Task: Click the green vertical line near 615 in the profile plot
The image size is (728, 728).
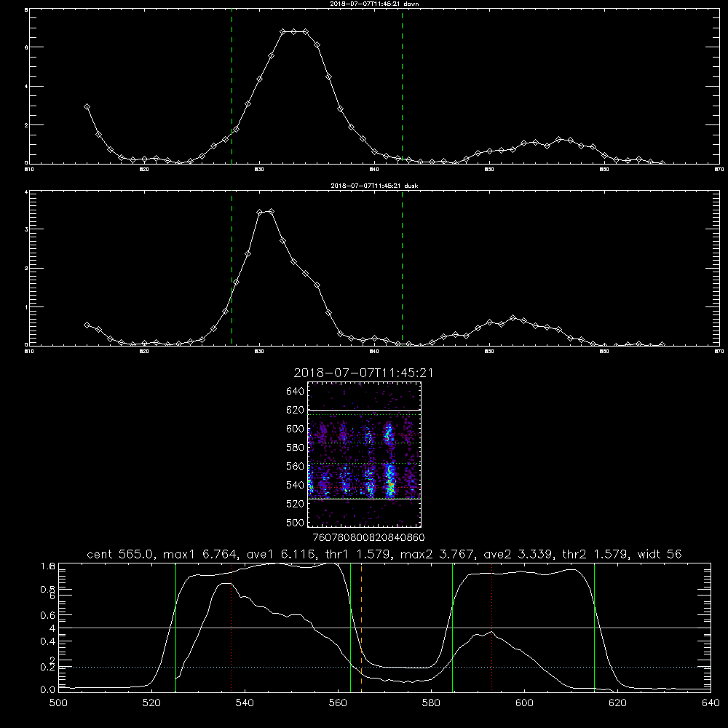Action: click(594, 628)
